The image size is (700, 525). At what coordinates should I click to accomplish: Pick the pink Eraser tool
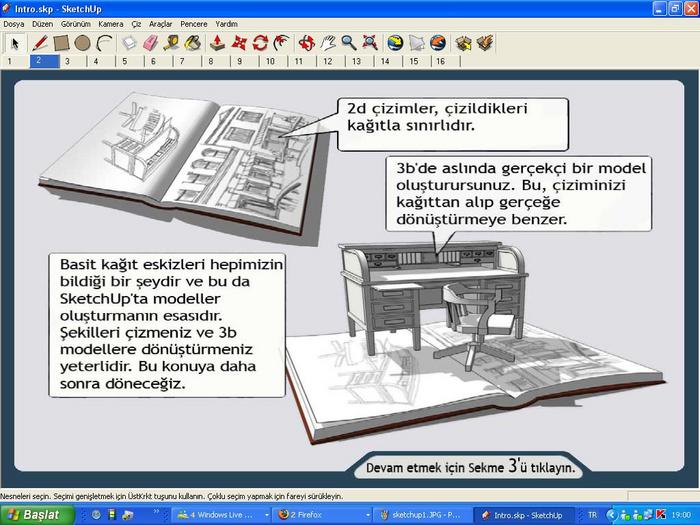click(x=151, y=43)
